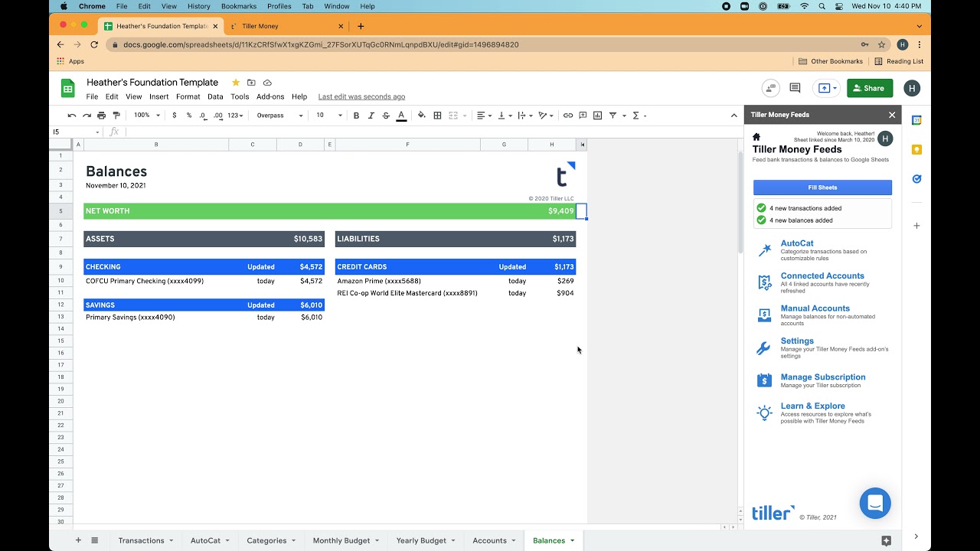Open the Overpass font dropdown
The image size is (980, 551).
pyautogui.click(x=279, y=116)
